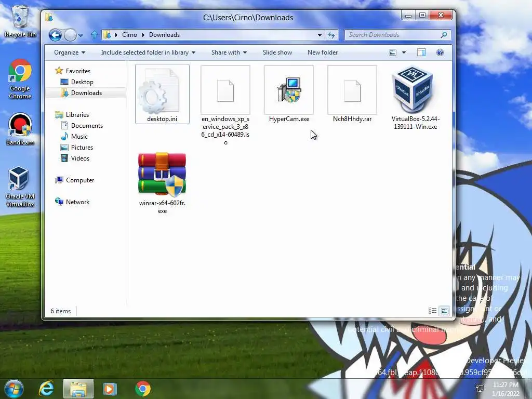Open Include selected folder in library menu

[x=148, y=52]
